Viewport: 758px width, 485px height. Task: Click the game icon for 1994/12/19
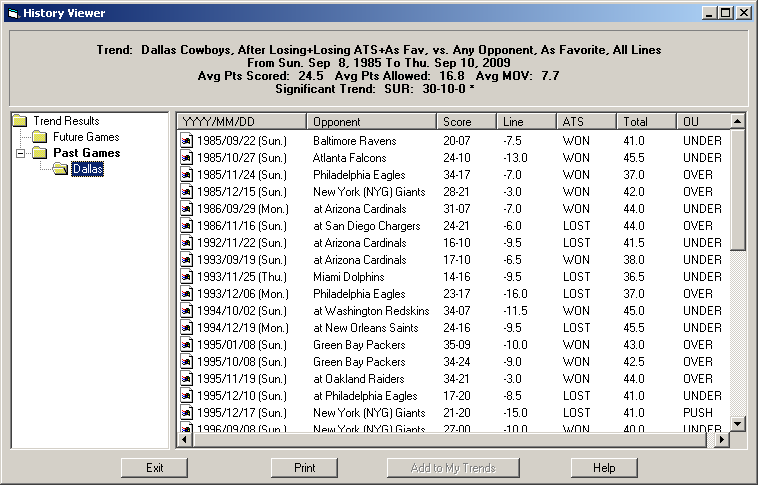point(187,328)
